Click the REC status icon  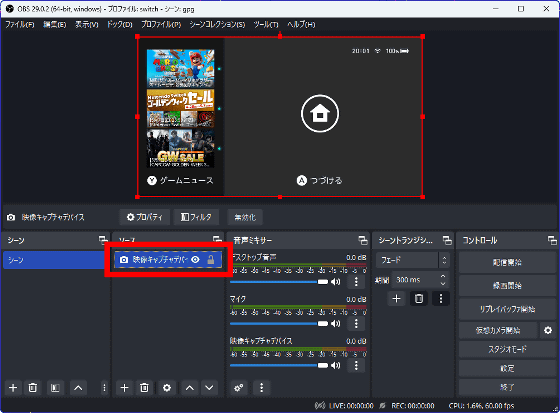pyautogui.click(x=382, y=405)
